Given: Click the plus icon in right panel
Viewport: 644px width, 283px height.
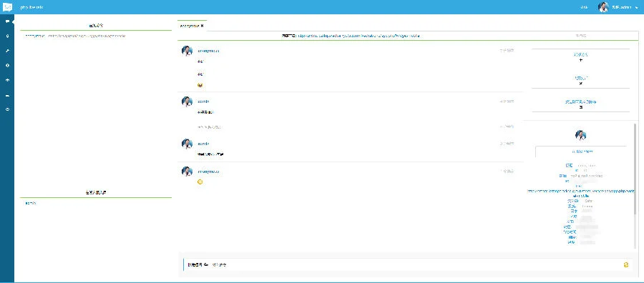Looking at the screenshot, I should pos(580,60).
